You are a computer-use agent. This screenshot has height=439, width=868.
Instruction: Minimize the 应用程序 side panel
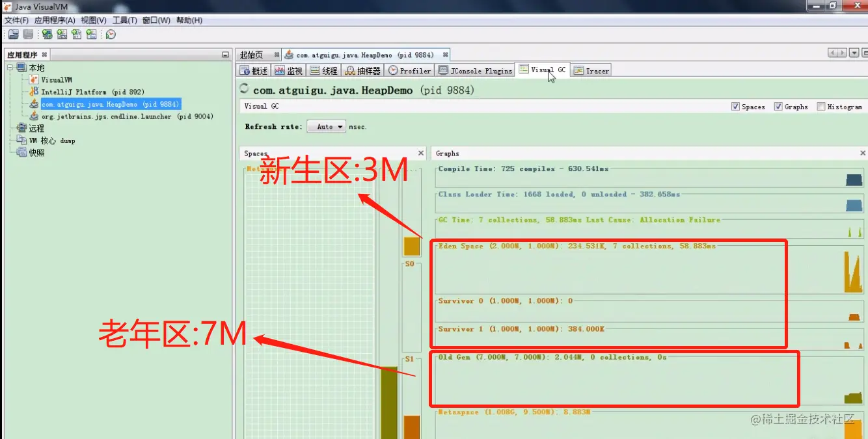[x=225, y=55]
